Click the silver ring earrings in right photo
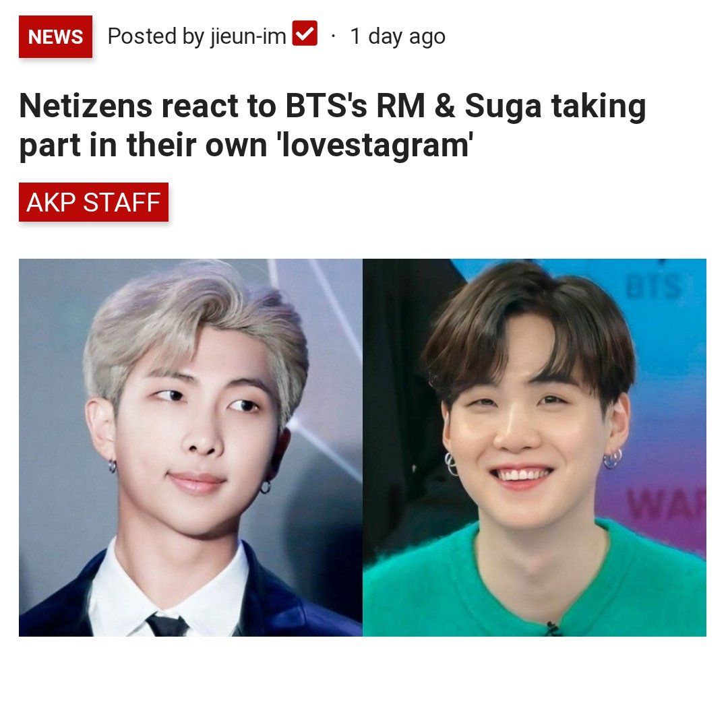728x702 pixels. point(612,459)
